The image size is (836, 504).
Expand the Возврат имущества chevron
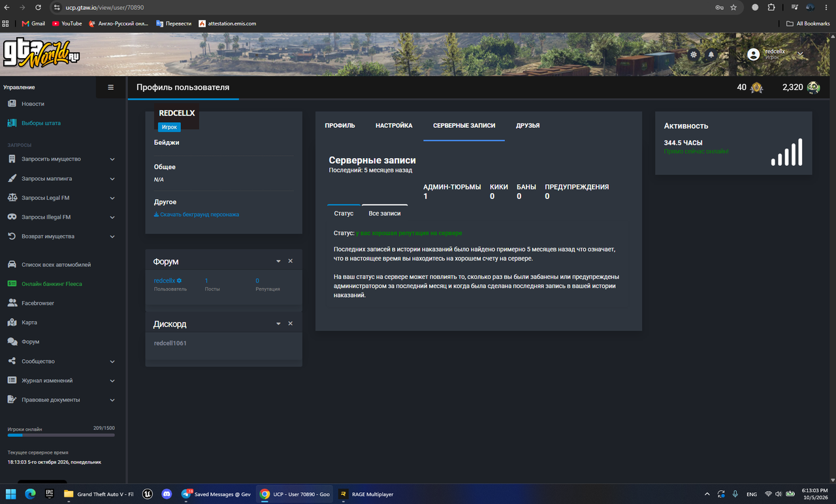tap(112, 236)
